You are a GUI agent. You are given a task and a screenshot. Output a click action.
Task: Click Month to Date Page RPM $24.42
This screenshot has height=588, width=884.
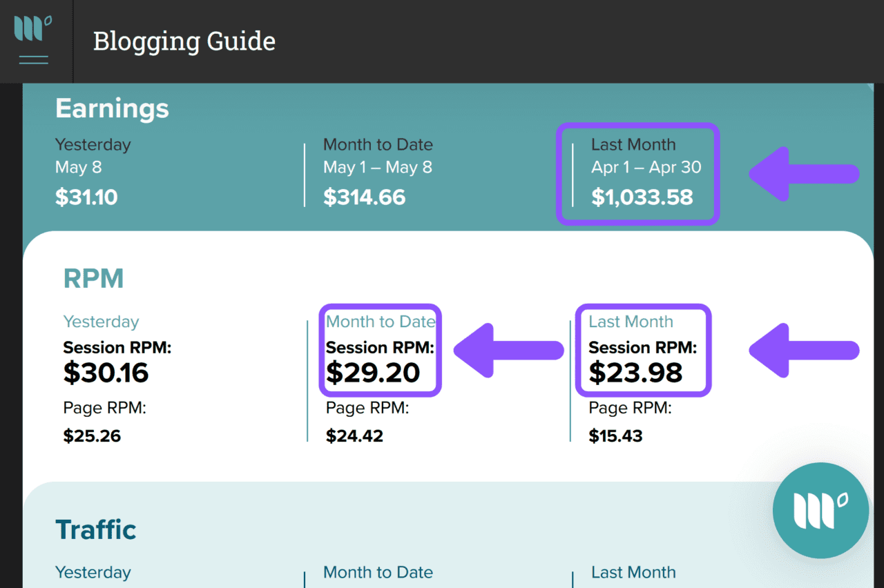pos(354,436)
